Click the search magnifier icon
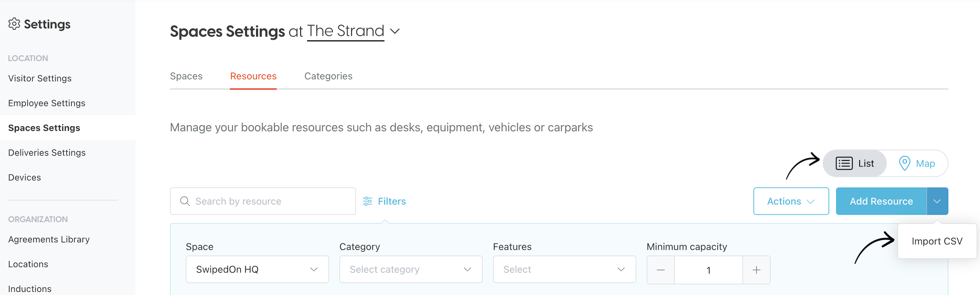This screenshot has height=295, width=980. (185, 201)
